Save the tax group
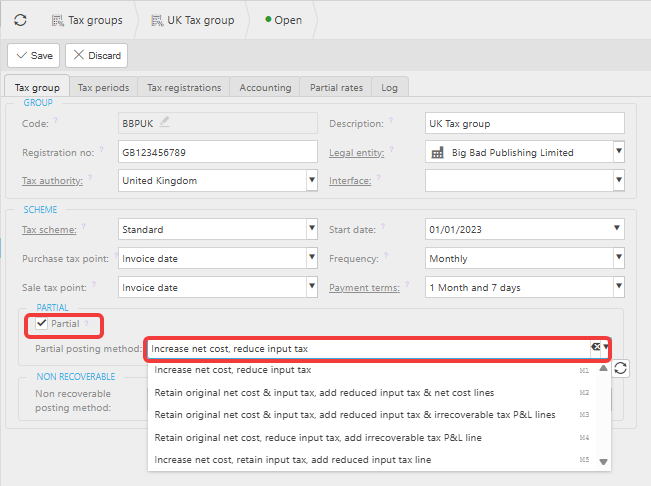The image size is (651, 486). click(34, 55)
